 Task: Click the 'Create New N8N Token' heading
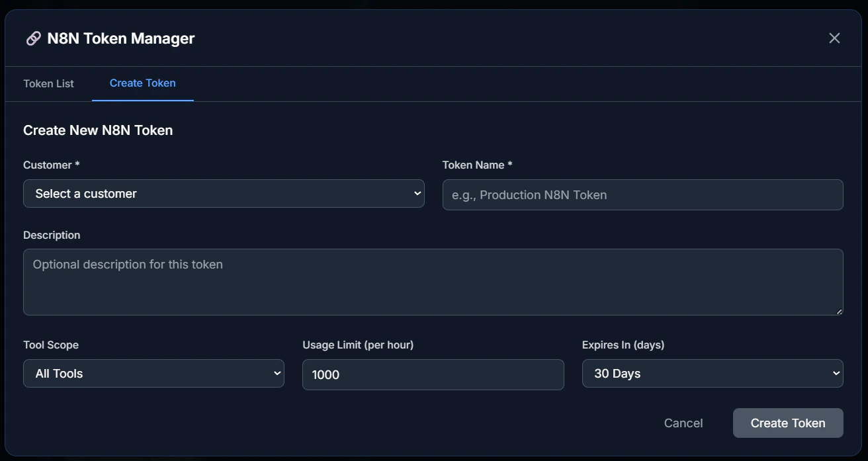97,130
